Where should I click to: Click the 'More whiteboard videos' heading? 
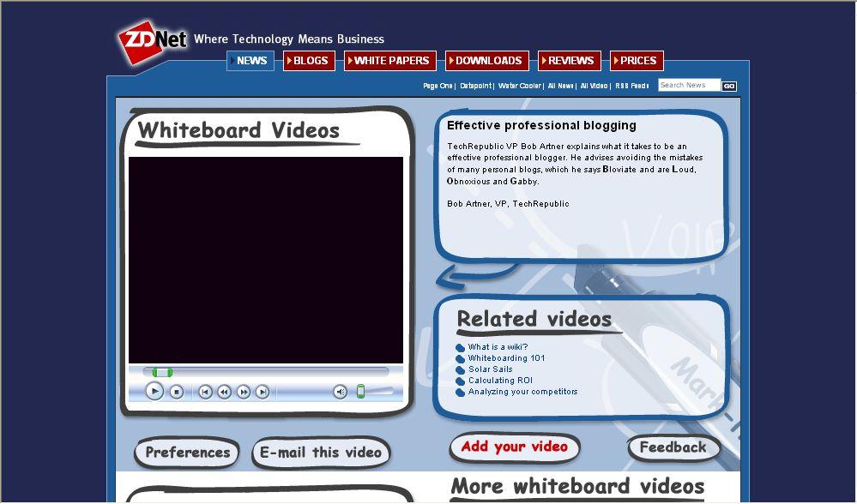[x=577, y=487]
